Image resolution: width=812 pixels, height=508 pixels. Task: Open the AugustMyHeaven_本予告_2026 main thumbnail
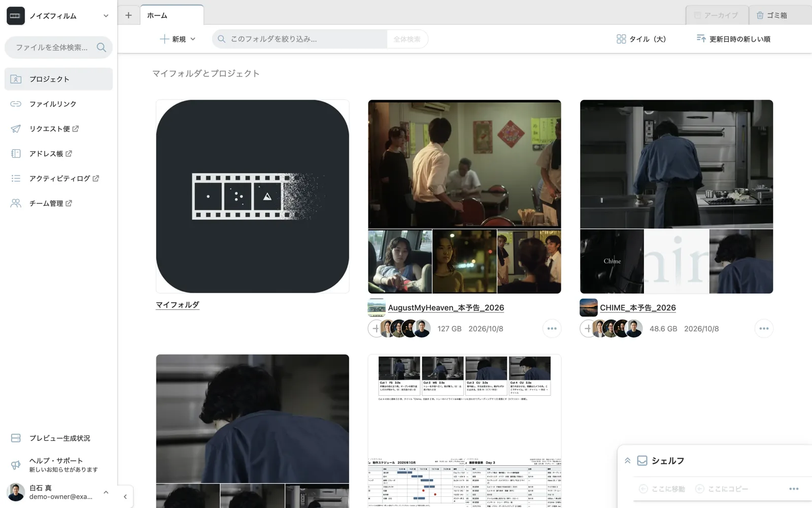click(464, 164)
